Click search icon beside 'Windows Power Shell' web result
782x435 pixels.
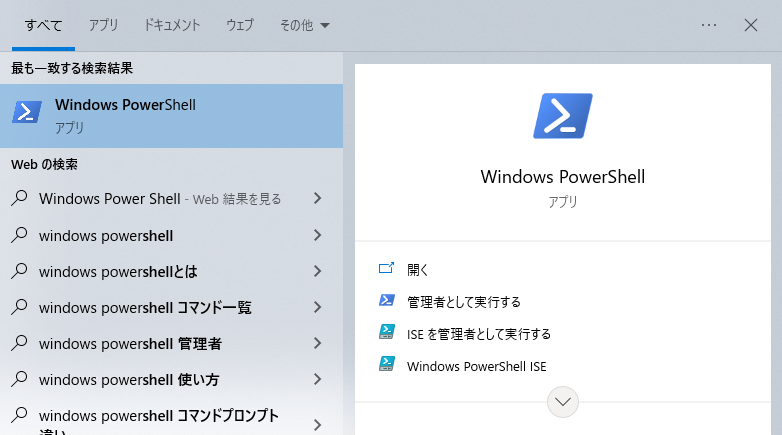click(x=19, y=198)
